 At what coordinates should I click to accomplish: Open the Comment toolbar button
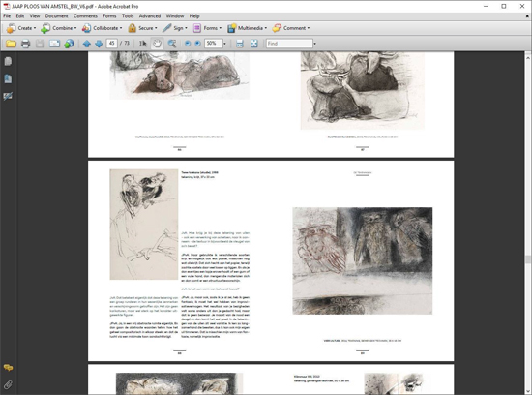(291, 28)
